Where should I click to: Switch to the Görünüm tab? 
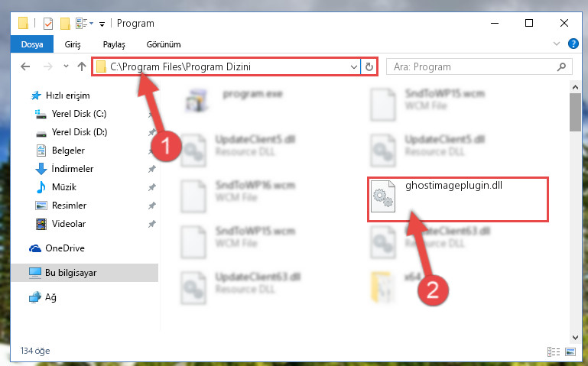tap(164, 44)
